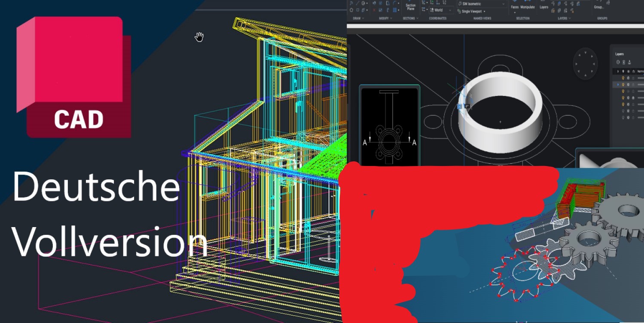Toggle the lightbulb of the highlighted layer
This screenshot has height=323, width=644.
coord(623,84)
